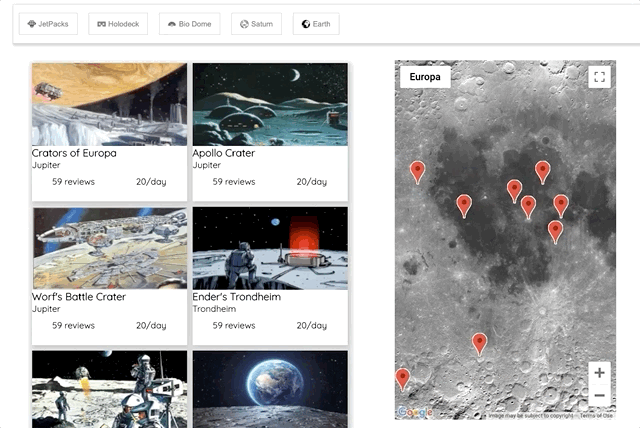Zoom in on the map
Image resolution: width=640 pixels, height=428 pixels.
tap(599, 373)
